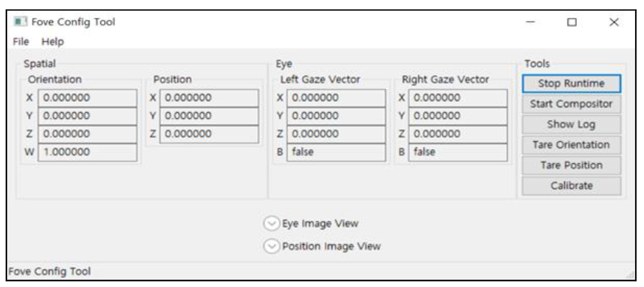Image resolution: width=644 pixels, height=287 pixels.
Task: Click the Orientation X value field
Action: [x=87, y=98]
